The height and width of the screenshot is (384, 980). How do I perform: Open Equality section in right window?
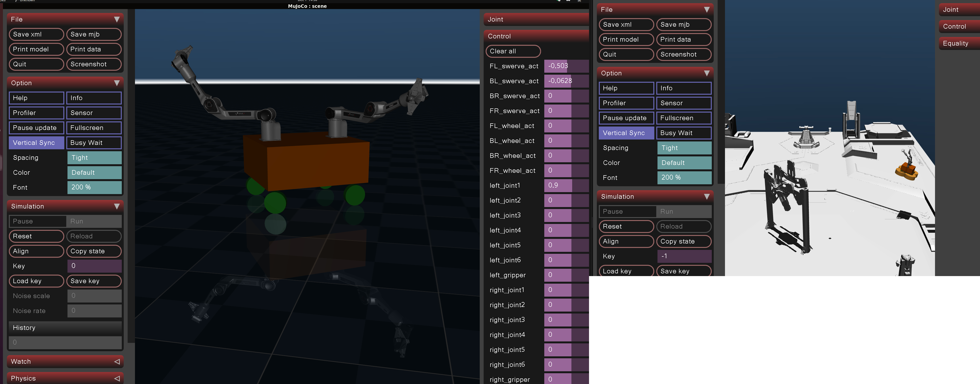pyautogui.click(x=959, y=43)
